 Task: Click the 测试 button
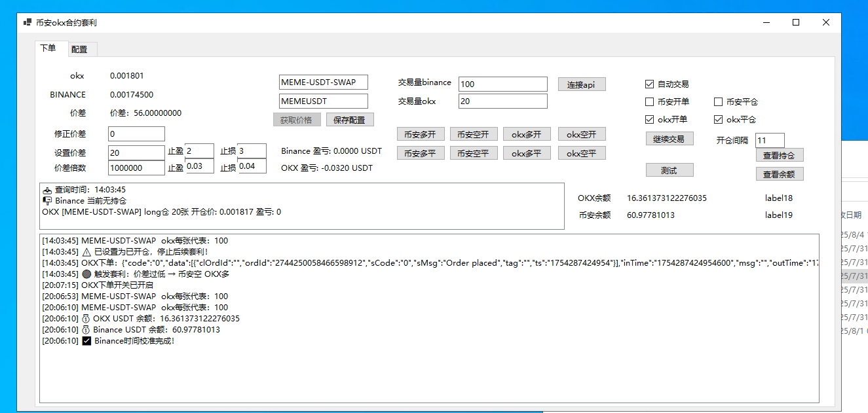(670, 170)
